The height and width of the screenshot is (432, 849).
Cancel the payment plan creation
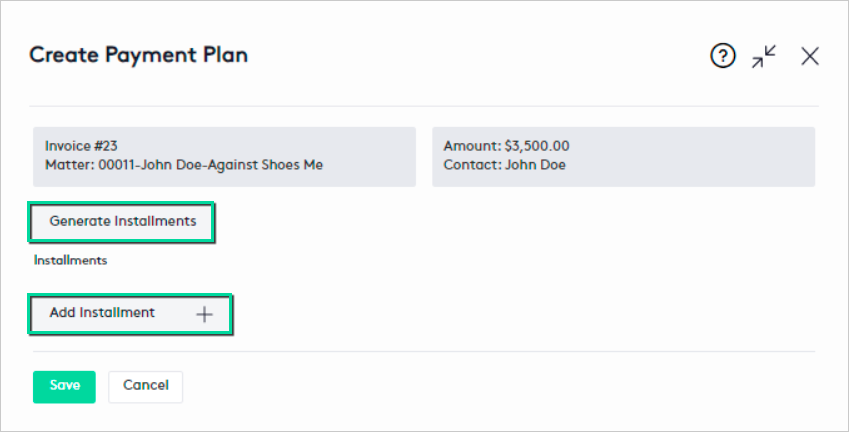point(146,386)
